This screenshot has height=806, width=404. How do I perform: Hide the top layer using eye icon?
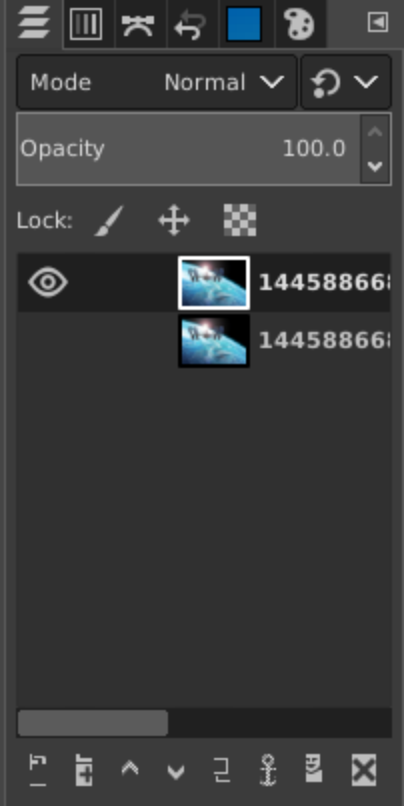[48, 282]
